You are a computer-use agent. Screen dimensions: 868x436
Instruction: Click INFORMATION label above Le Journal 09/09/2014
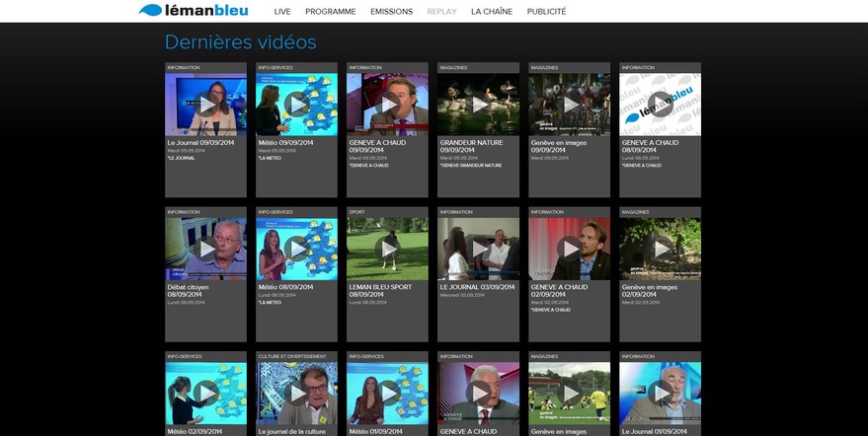pyautogui.click(x=184, y=67)
